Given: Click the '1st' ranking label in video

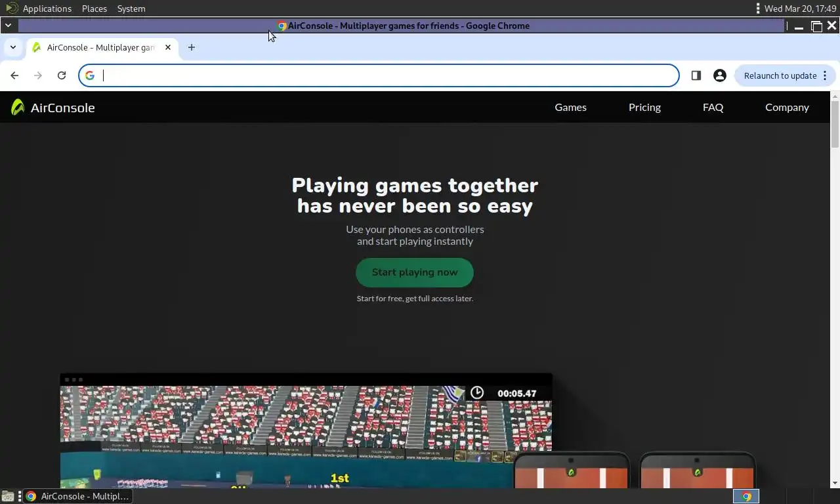Looking at the screenshot, I should coord(339,478).
